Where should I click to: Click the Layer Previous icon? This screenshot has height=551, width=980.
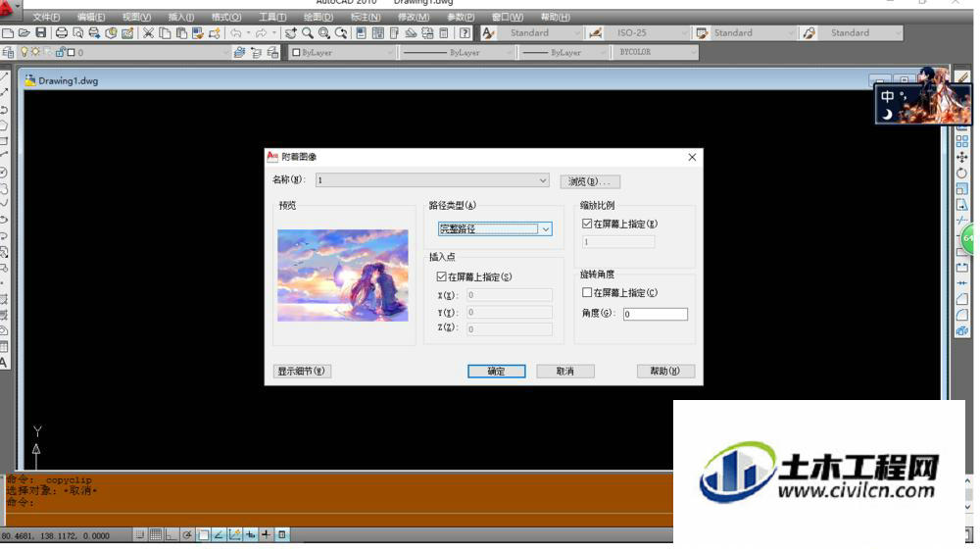coord(256,53)
